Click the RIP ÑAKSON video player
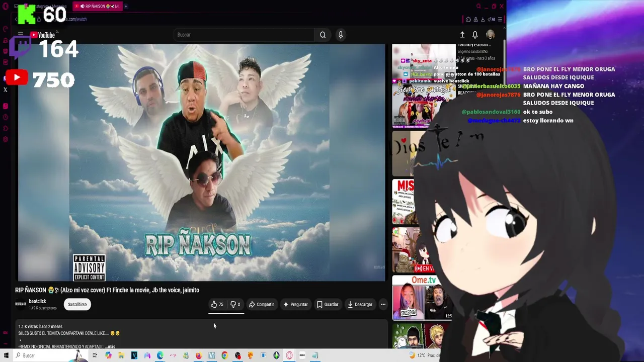The width and height of the screenshot is (644, 362). (201, 162)
